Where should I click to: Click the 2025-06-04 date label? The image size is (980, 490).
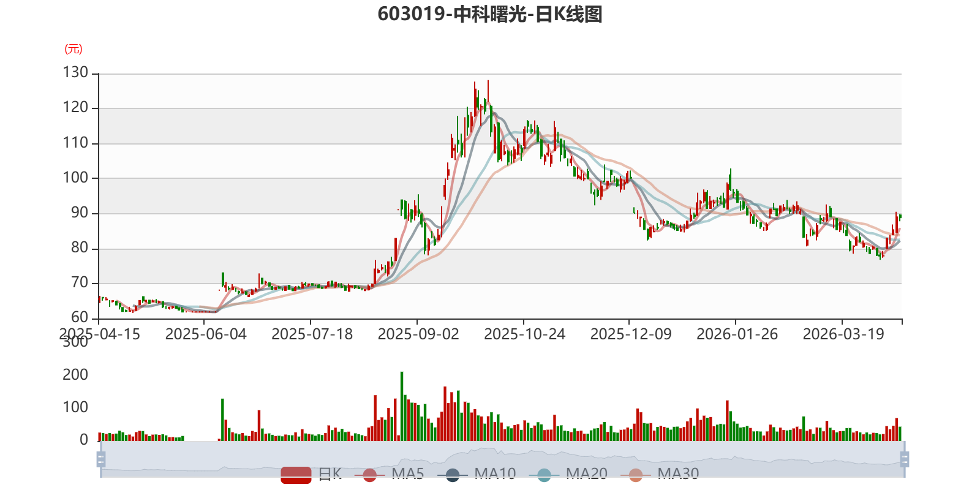click(x=206, y=334)
